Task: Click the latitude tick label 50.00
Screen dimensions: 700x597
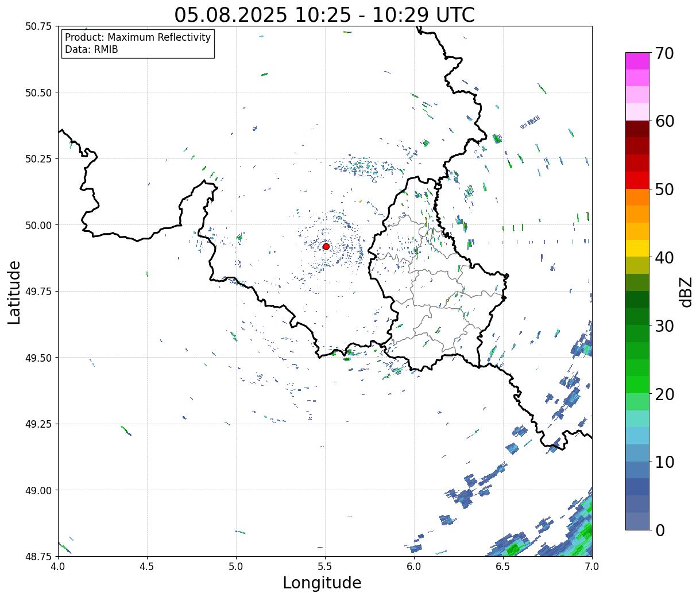Action: pos(38,225)
